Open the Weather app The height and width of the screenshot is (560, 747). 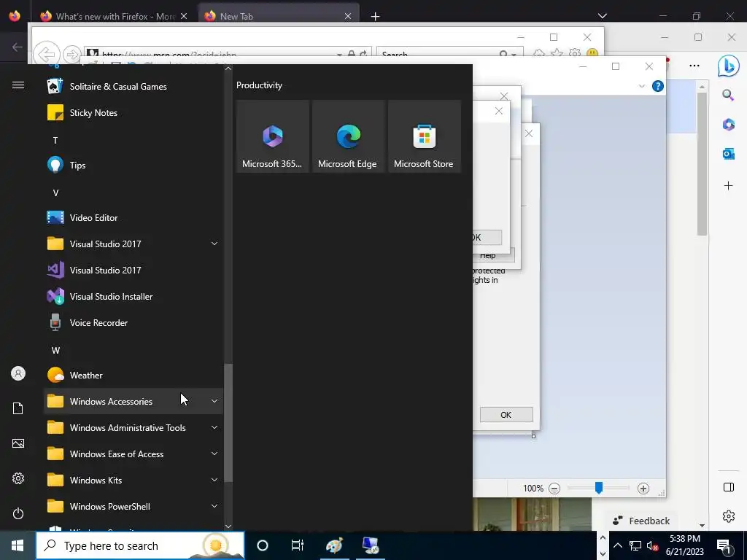pyautogui.click(x=133, y=376)
